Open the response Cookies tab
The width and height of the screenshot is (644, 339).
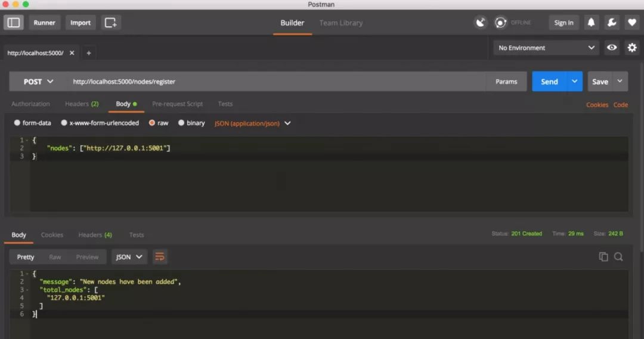pyautogui.click(x=52, y=235)
